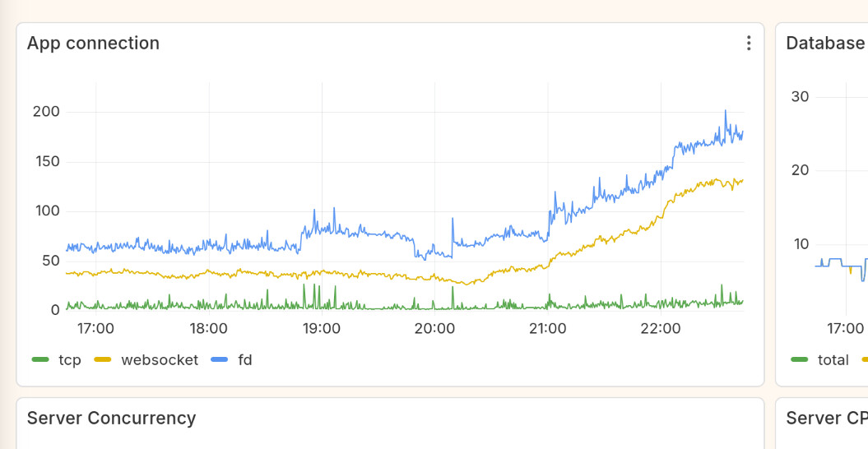868x449 pixels.
Task: Toggle the total series in Database legend
Action: (833, 359)
